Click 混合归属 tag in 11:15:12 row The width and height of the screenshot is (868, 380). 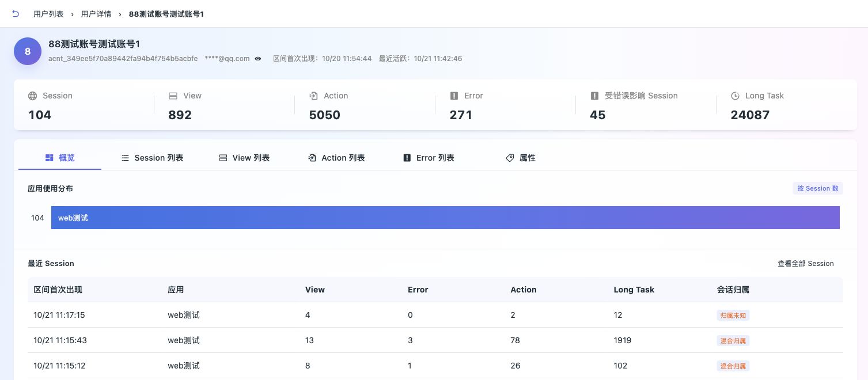[733, 366]
